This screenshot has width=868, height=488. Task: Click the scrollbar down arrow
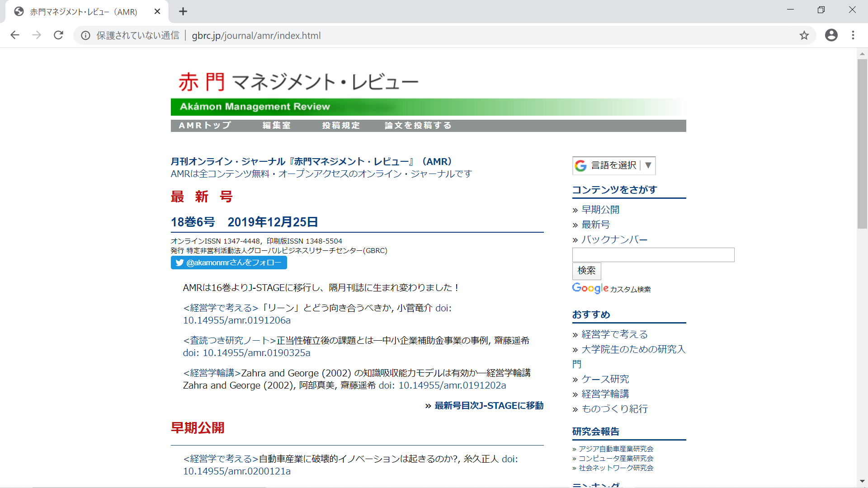pyautogui.click(x=862, y=482)
